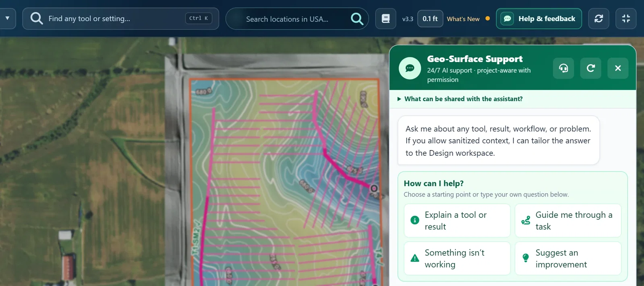Click the 24/7 AI support subtitle text
This screenshot has height=286, width=644.
click(x=479, y=75)
